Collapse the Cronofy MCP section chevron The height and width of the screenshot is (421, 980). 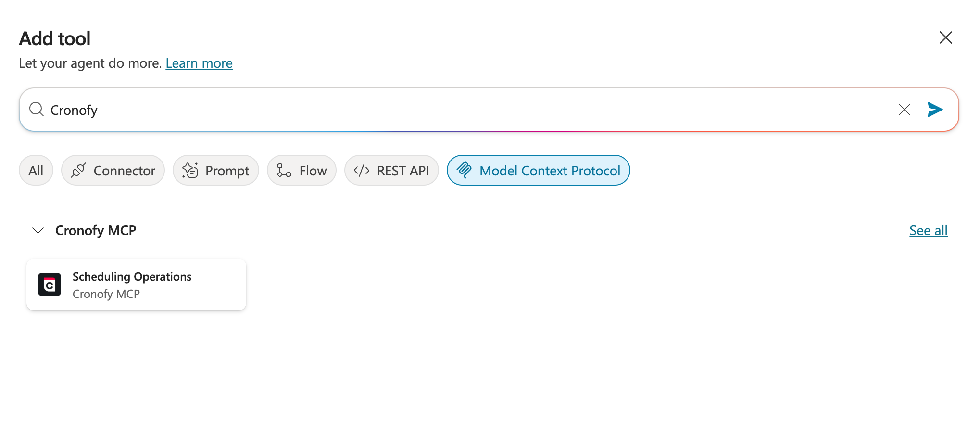(38, 231)
